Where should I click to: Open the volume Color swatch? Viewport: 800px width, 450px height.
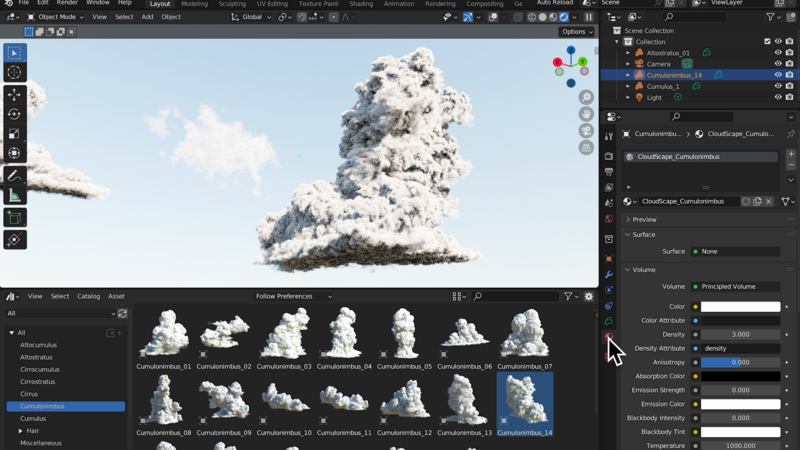740,307
